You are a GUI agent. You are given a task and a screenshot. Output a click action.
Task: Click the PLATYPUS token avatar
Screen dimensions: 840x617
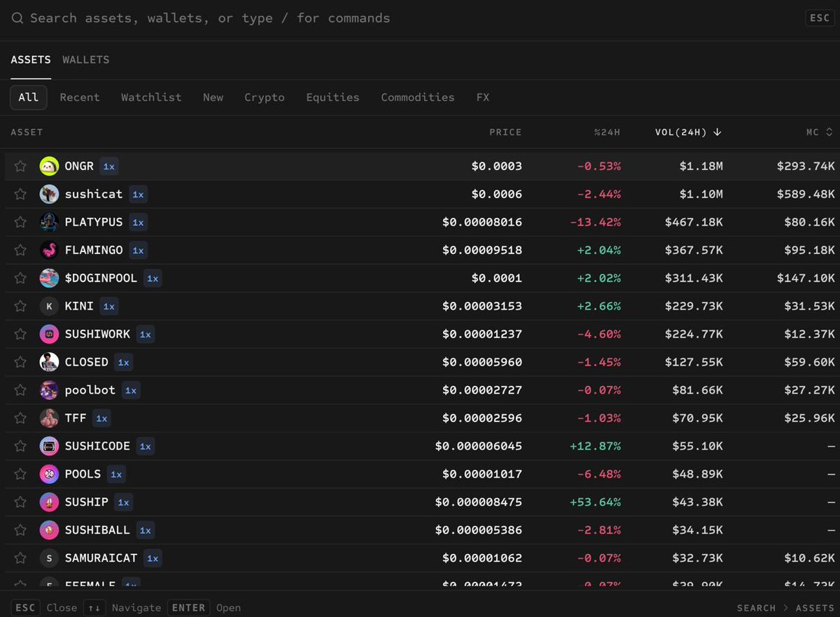(x=49, y=222)
